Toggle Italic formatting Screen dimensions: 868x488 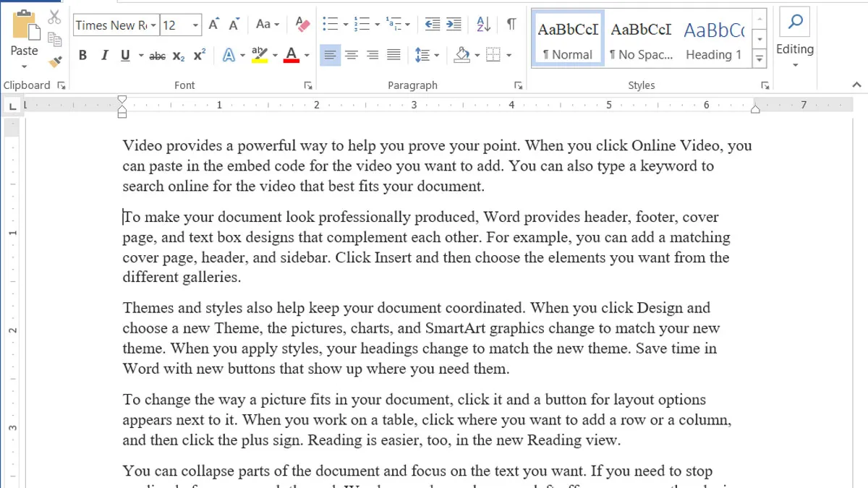(x=104, y=56)
